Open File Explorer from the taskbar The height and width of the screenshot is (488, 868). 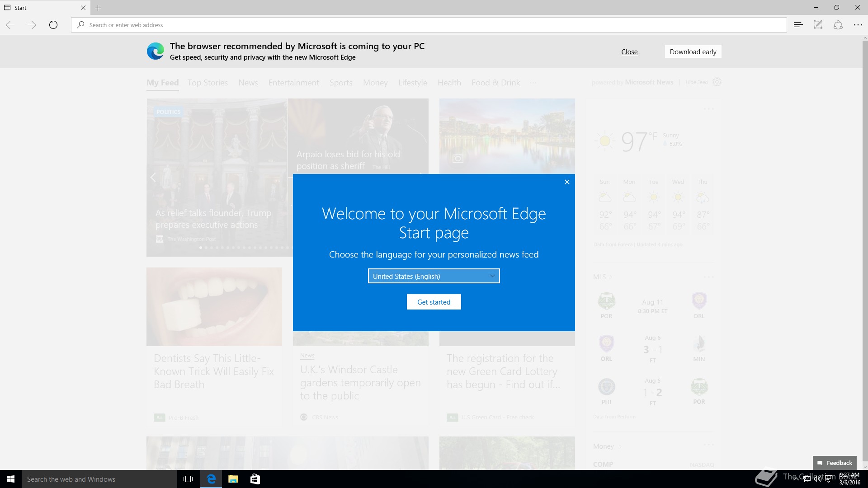tap(233, 479)
